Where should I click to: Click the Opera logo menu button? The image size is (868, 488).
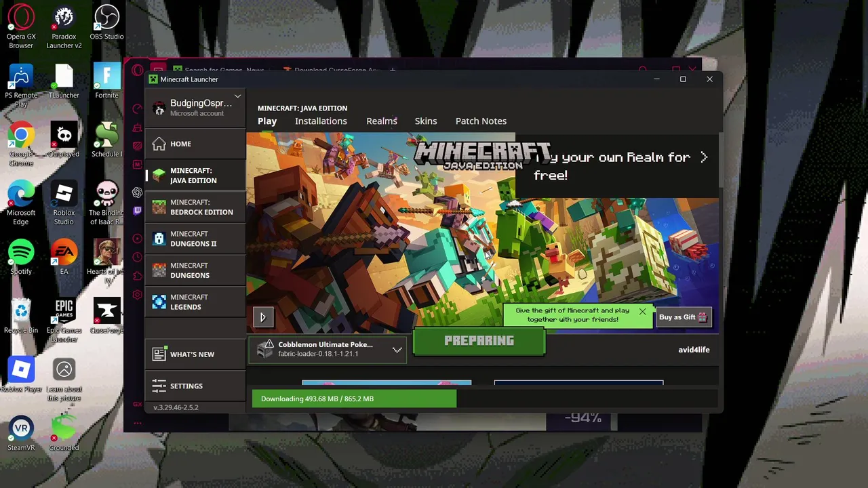pos(137,70)
